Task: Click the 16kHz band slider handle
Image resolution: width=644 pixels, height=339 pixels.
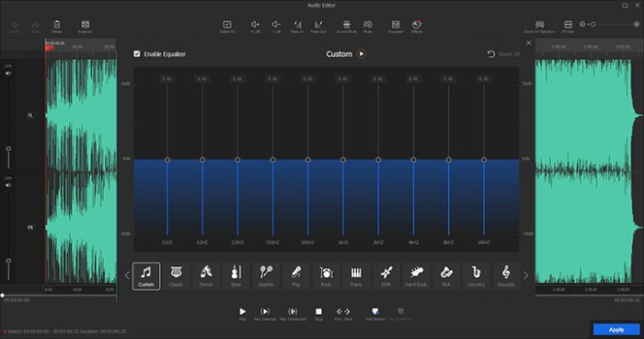Action: pyautogui.click(x=484, y=159)
